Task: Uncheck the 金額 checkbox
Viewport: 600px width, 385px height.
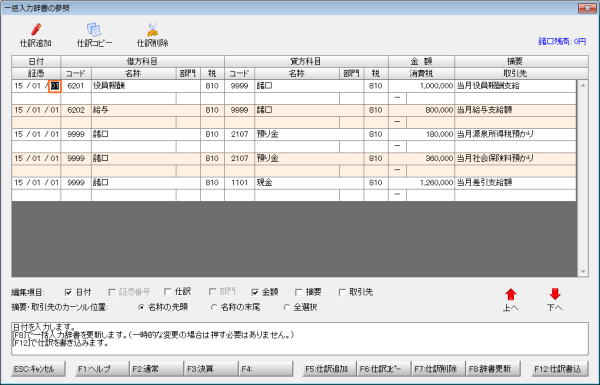Action: click(x=255, y=292)
